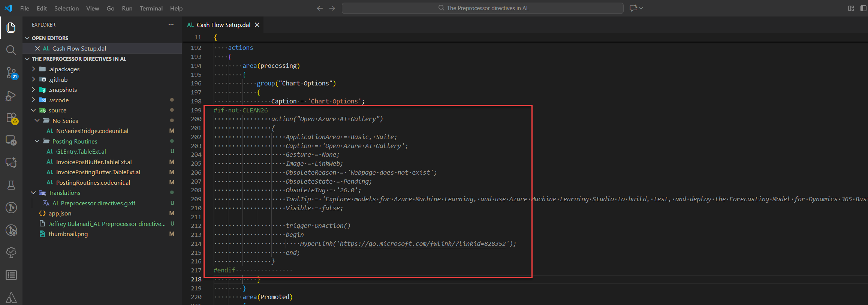
Task: Open NoSeriesBridge.codeunit.al file
Action: pyautogui.click(x=92, y=131)
